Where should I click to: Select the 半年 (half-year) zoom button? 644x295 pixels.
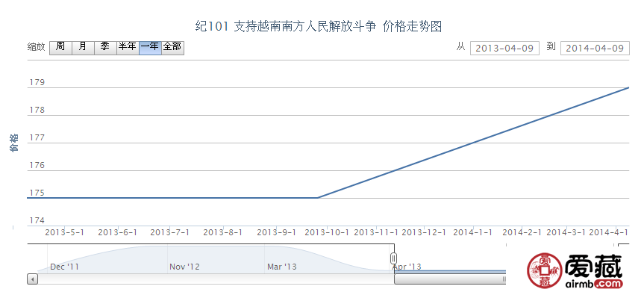coord(128,48)
